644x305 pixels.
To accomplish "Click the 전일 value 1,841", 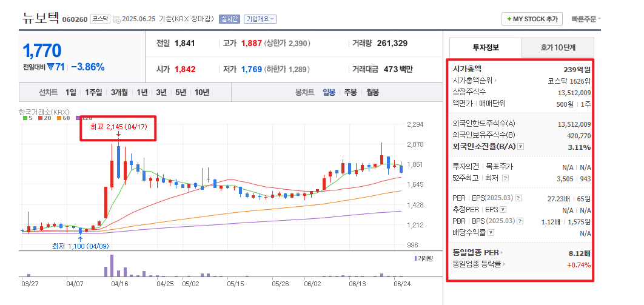I will point(184,43).
